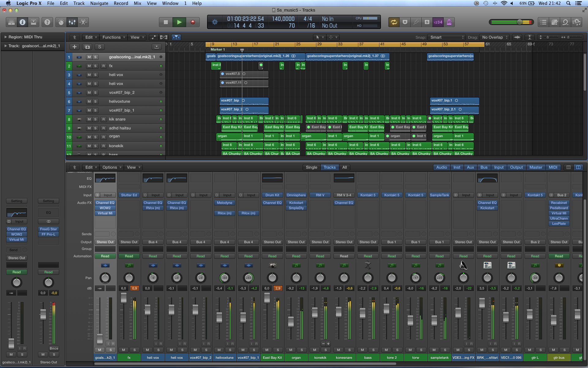
Task: Click the Read automation button on fx channel
Action: (x=129, y=256)
